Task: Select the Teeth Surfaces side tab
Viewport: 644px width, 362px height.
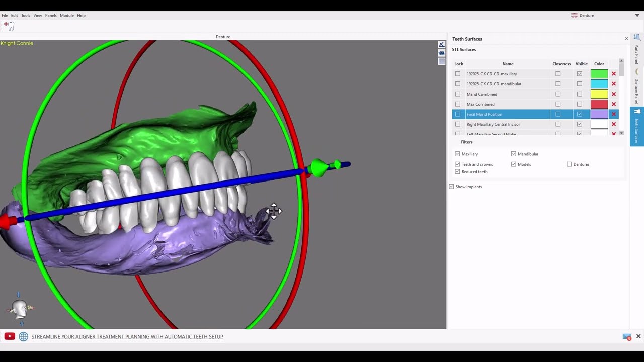Action: pos(636,127)
